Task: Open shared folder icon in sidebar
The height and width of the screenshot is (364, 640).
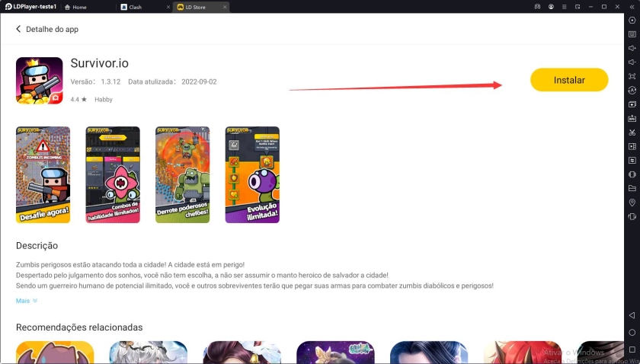Action: point(632,188)
